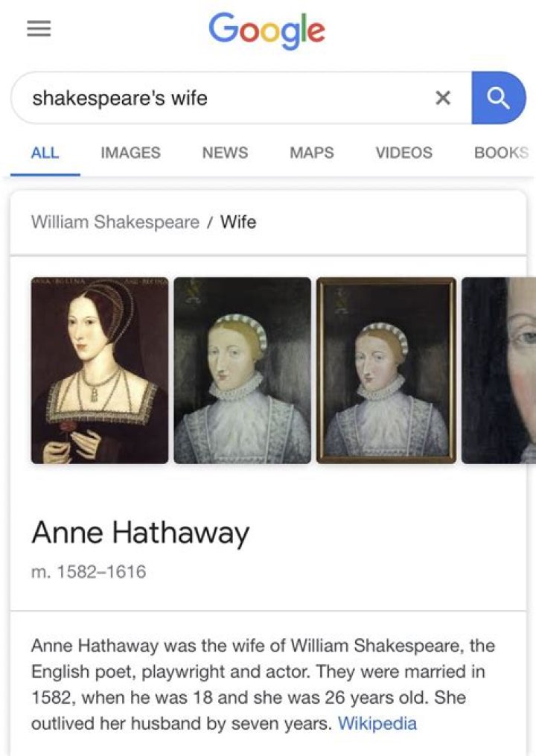Viewport: 536px width, 756px height.
Task: Open the hamburger menu icon
Action: [39, 29]
